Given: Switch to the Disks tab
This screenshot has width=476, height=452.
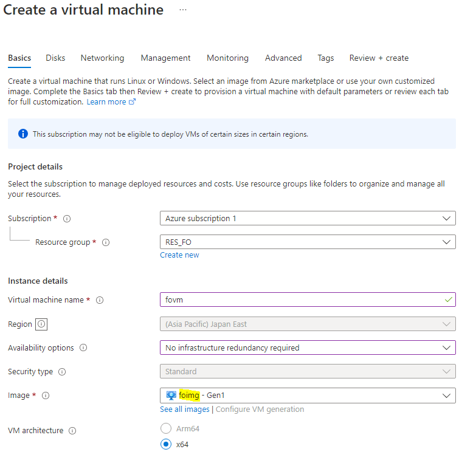Looking at the screenshot, I should coord(55,58).
